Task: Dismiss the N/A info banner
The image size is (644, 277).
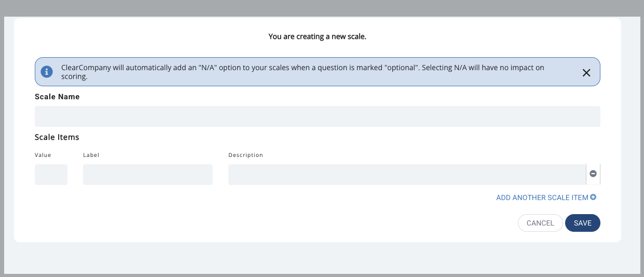Action: click(x=586, y=73)
